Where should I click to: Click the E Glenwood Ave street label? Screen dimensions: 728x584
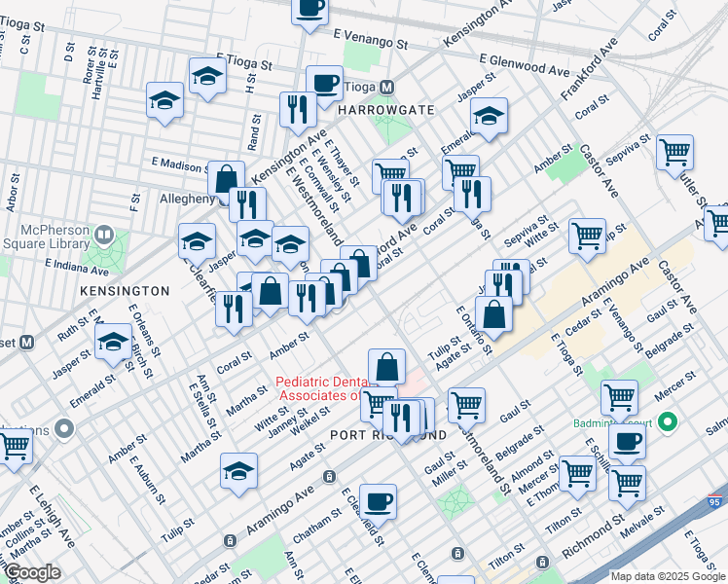click(525, 65)
